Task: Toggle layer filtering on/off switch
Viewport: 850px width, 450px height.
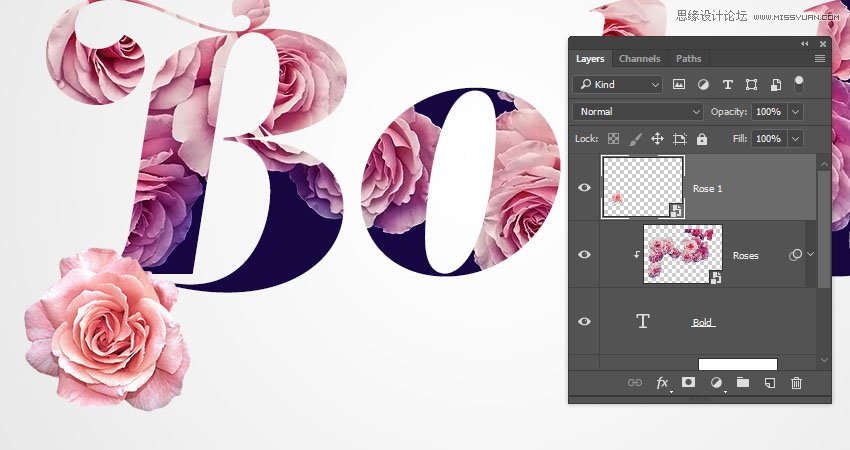Action: tap(799, 84)
